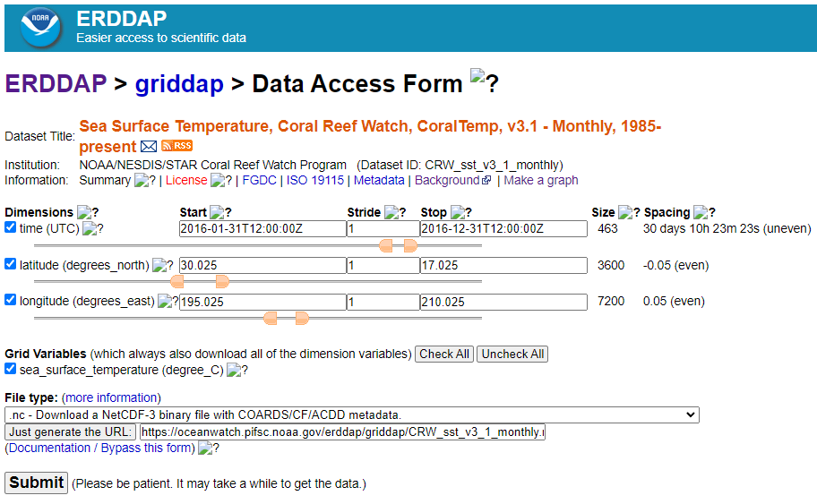817x504 pixels.
Task: Click help icon beside Data Access Form
Action: [x=484, y=81]
